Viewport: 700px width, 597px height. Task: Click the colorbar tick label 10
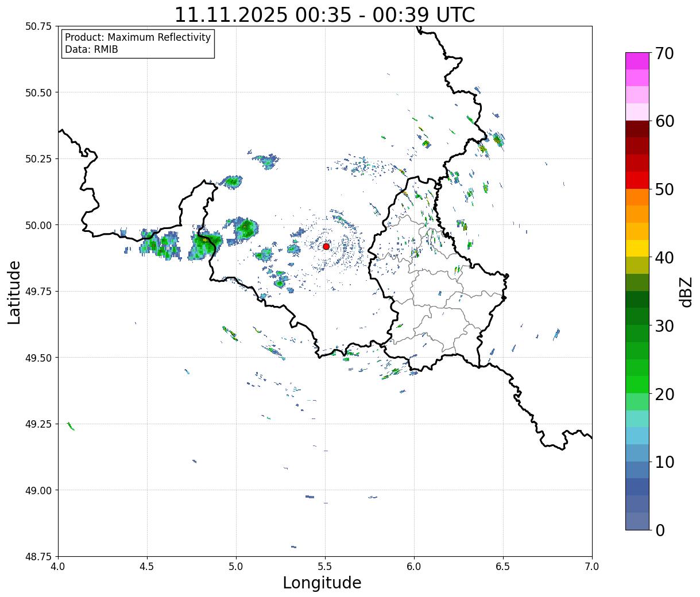click(664, 462)
